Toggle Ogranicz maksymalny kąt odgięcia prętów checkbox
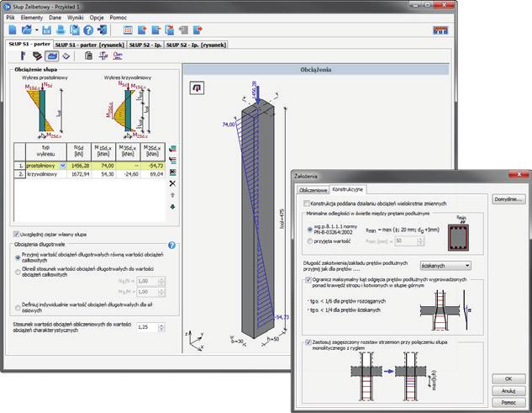The width and height of the screenshot is (532, 413). pyautogui.click(x=308, y=280)
